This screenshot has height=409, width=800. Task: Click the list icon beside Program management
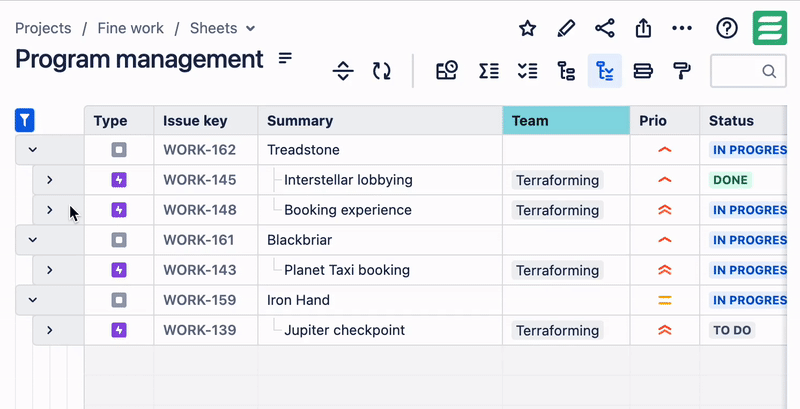coord(285,58)
